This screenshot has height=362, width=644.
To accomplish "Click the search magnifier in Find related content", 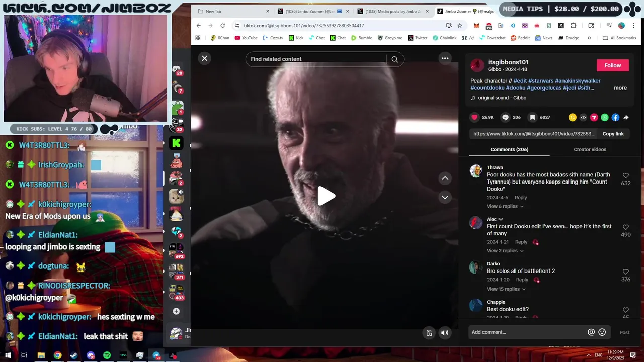I will coord(395,59).
